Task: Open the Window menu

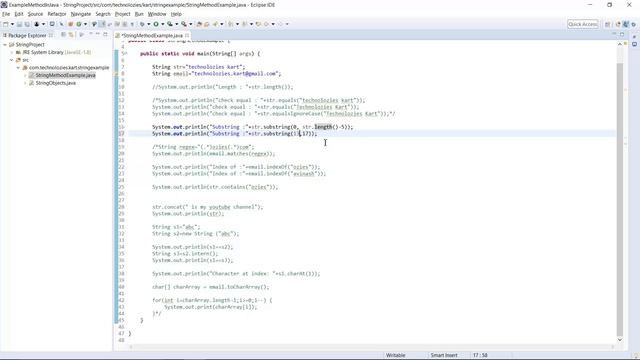Action: [x=157, y=14]
